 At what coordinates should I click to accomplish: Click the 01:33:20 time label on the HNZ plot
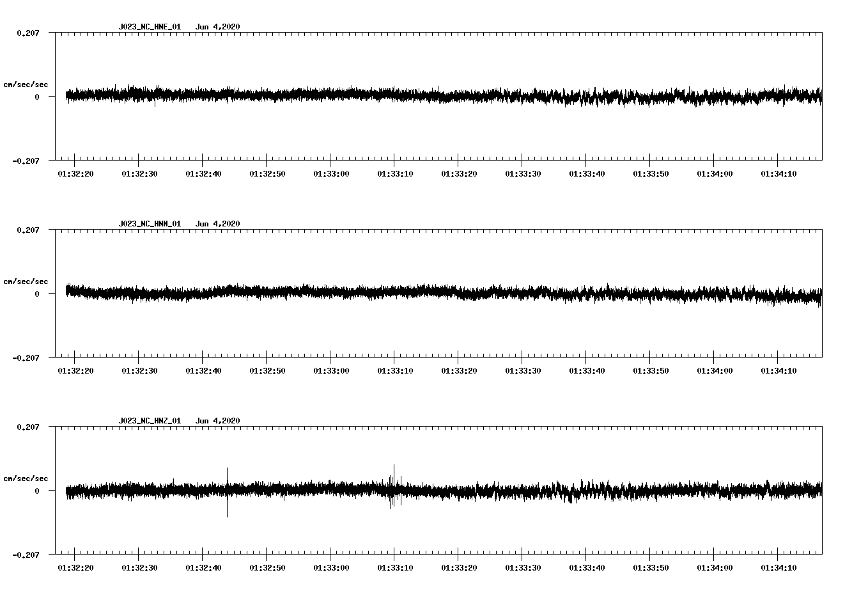coord(459,568)
